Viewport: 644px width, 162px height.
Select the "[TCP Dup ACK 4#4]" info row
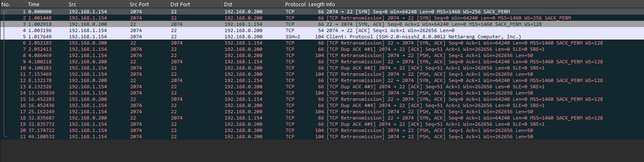pyautogui.click(x=322, y=105)
